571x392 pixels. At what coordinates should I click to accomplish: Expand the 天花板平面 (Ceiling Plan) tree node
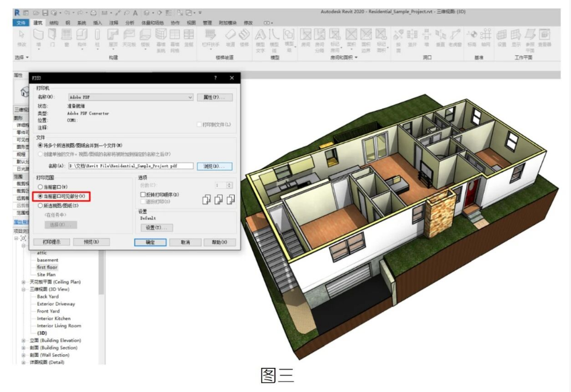(x=24, y=282)
